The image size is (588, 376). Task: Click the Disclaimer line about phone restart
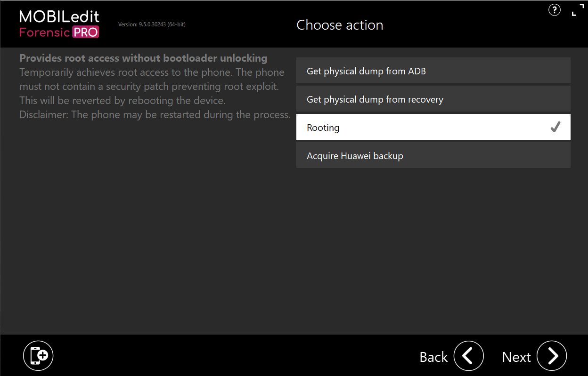[155, 115]
